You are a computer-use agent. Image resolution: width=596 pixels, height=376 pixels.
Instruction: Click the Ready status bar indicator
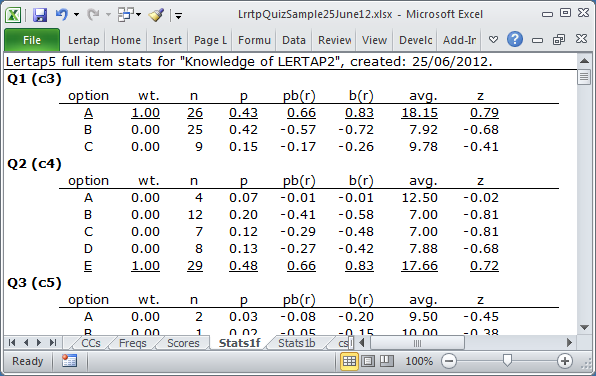27,361
